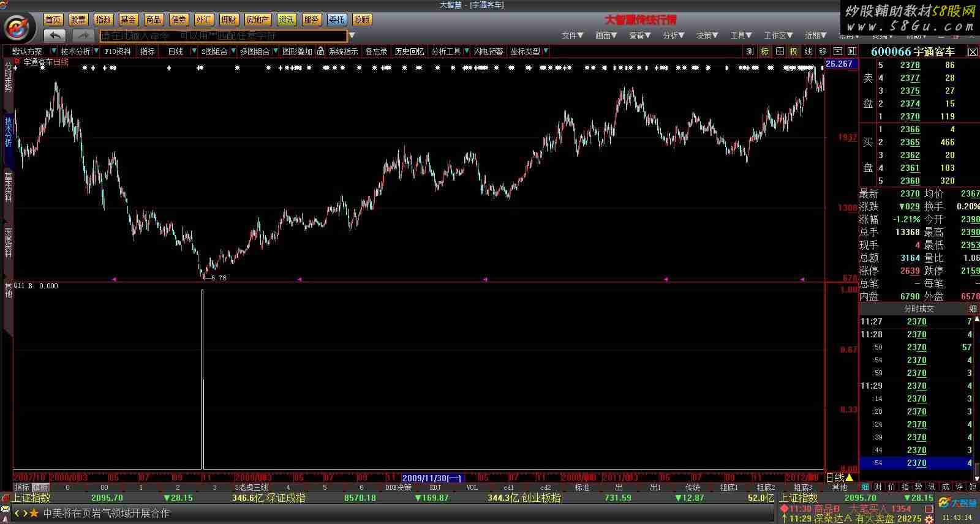Click the 2009/11/30 date marker on timeline
The width and height of the screenshot is (980, 524).
tap(432, 477)
